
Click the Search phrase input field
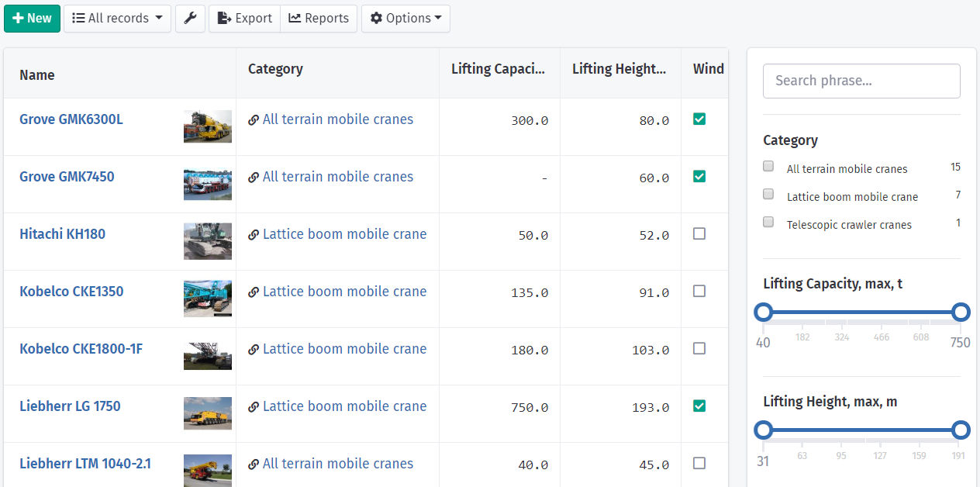tap(861, 81)
